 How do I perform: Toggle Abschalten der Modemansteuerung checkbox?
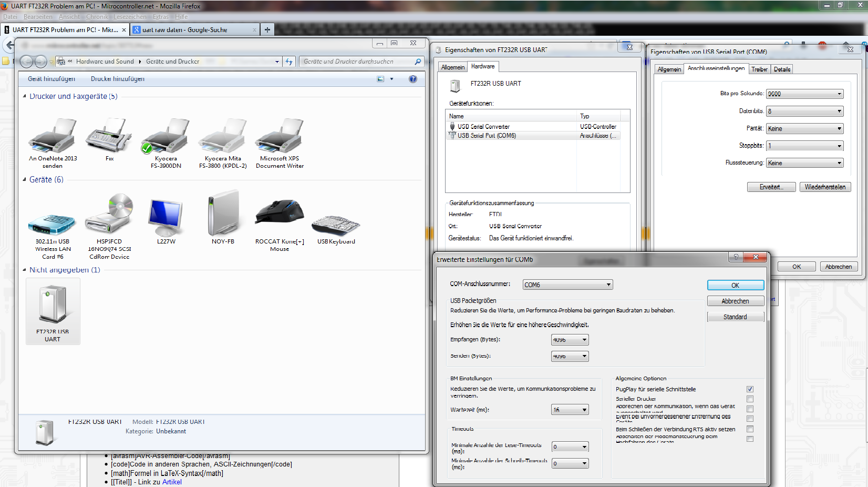click(x=750, y=439)
